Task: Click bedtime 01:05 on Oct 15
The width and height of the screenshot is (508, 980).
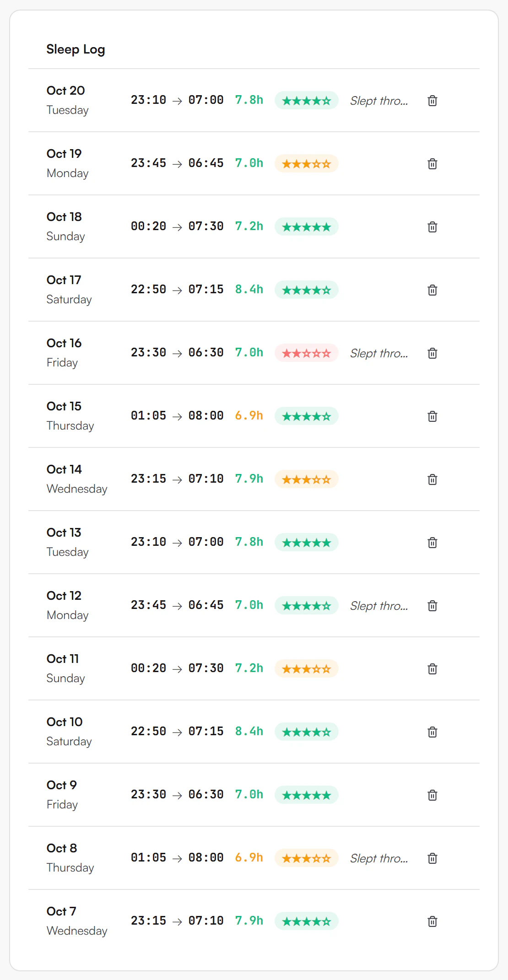Action: pos(148,415)
